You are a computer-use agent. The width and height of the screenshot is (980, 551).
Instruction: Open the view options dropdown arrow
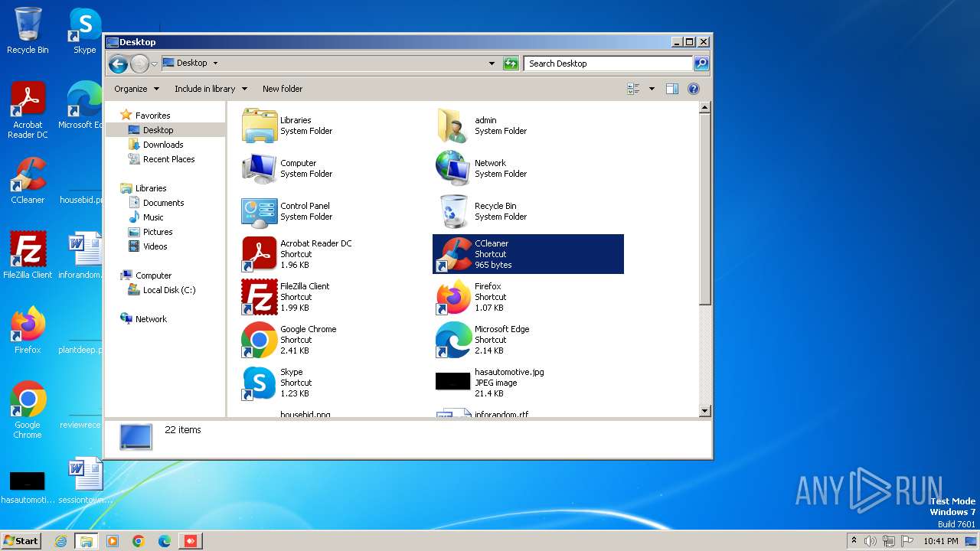(652, 89)
